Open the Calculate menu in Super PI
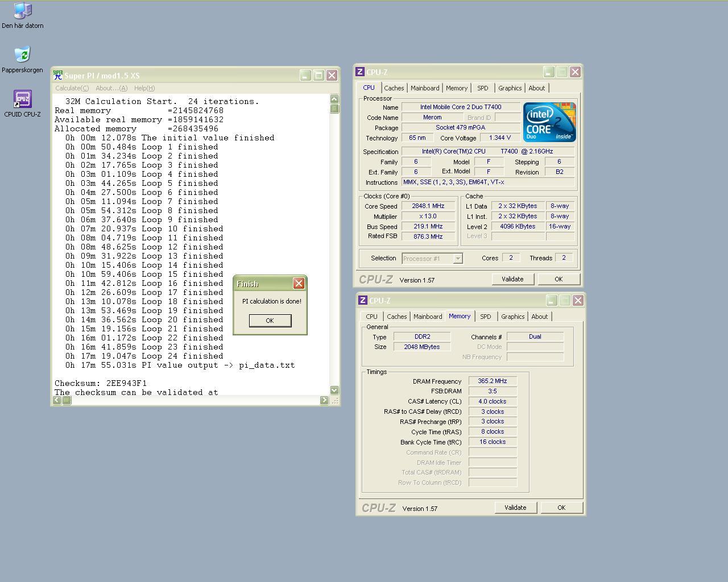 point(72,88)
